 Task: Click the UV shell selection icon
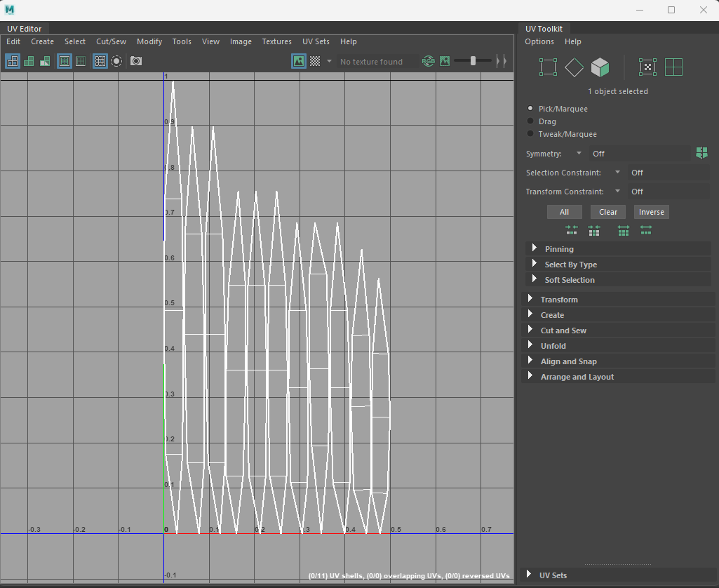click(x=673, y=67)
